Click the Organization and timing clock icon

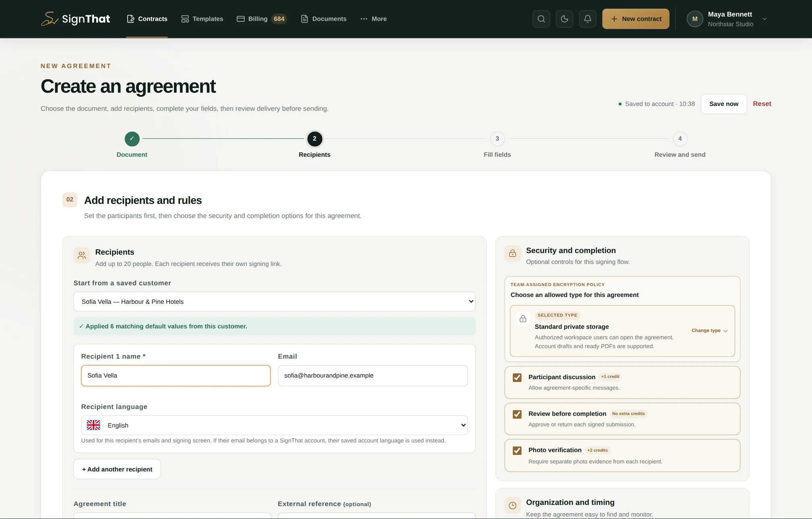513,505
